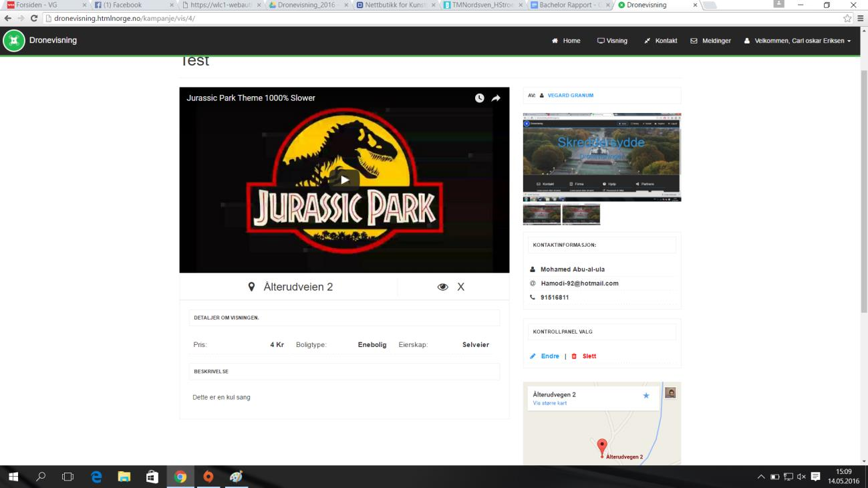Click the pencil icon beside Endre
This screenshot has width=868, height=488.
[533, 356]
